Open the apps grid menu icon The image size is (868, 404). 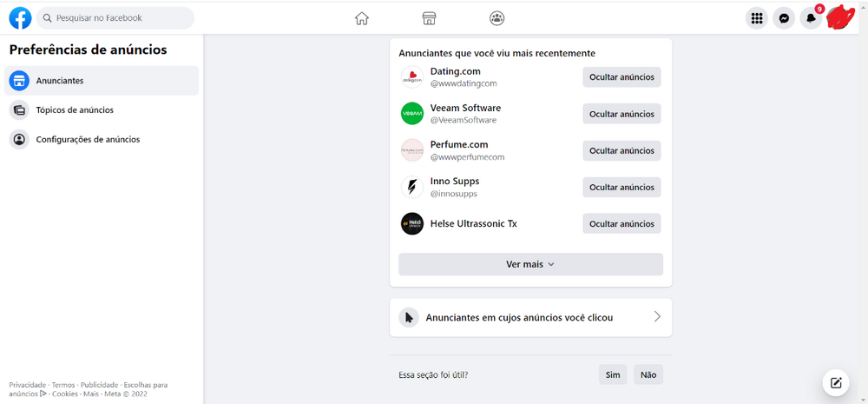click(x=757, y=18)
